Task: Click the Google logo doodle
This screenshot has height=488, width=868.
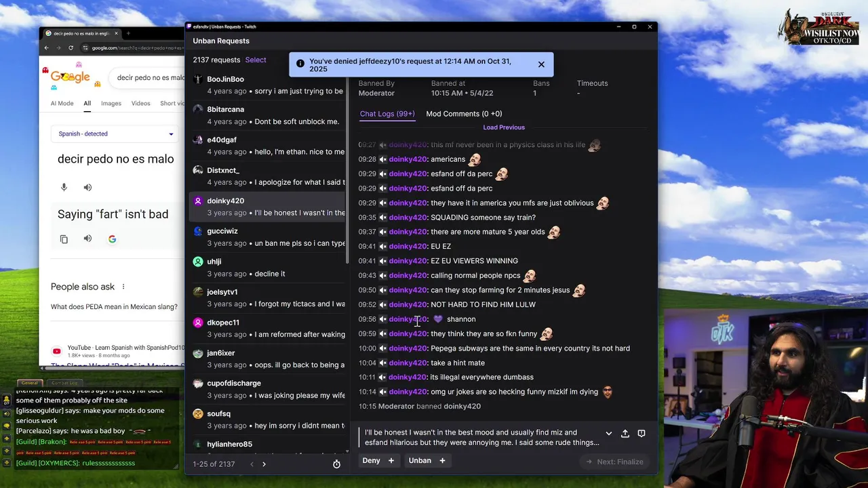Action: [71, 77]
